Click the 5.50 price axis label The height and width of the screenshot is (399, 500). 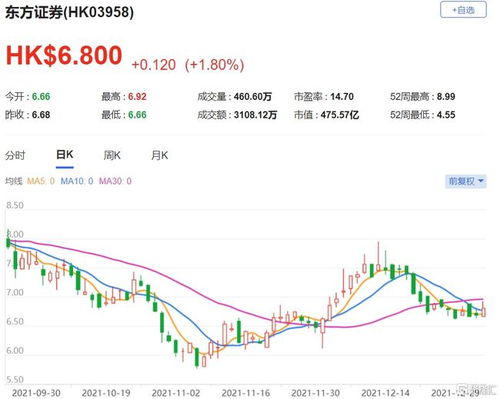(x=15, y=380)
